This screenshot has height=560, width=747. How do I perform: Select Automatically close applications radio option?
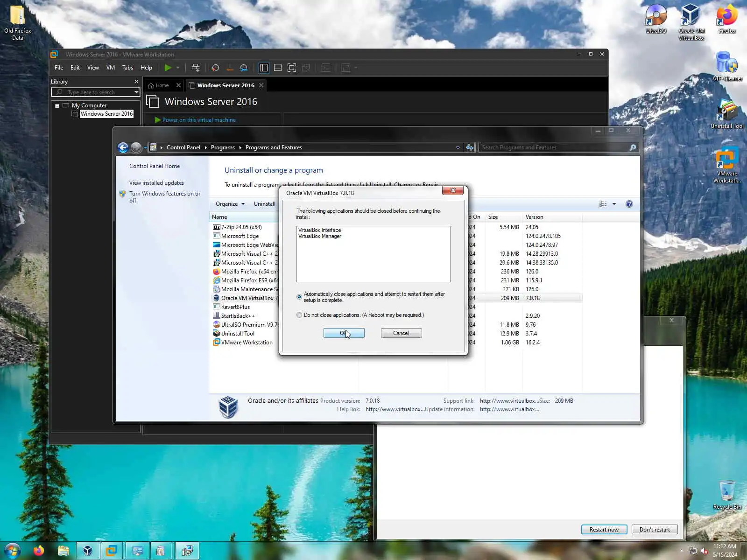click(299, 297)
